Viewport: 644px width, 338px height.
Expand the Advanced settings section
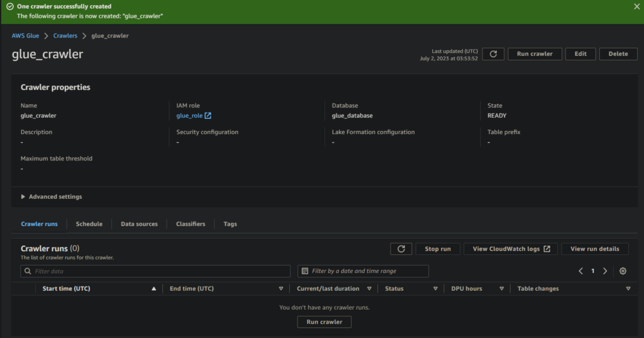pyautogui.click(x=52, y=196)
